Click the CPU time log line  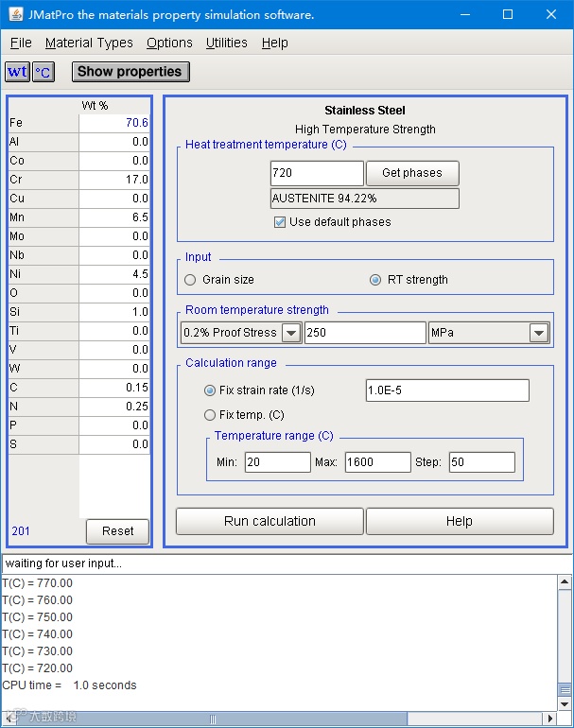point(69,685)
